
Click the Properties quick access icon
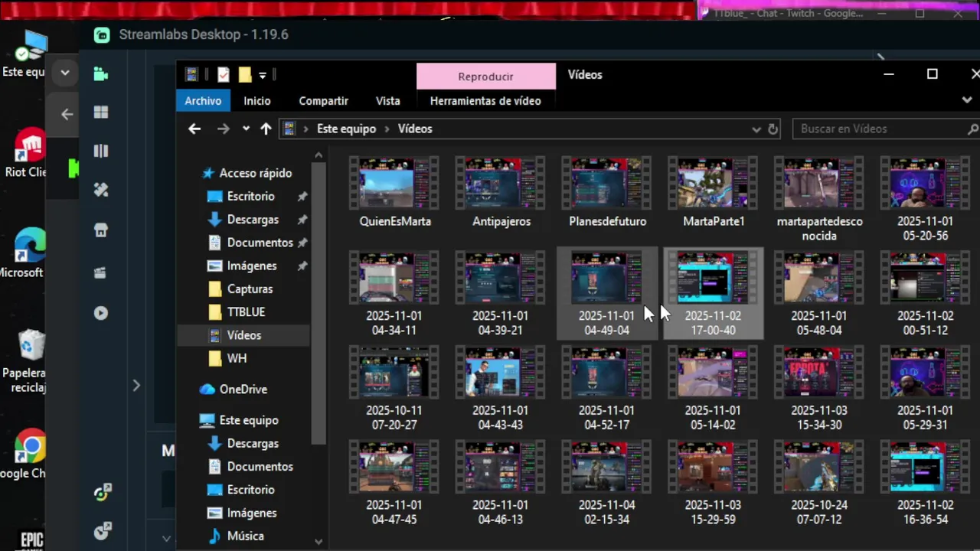click(x=223, y=74)
